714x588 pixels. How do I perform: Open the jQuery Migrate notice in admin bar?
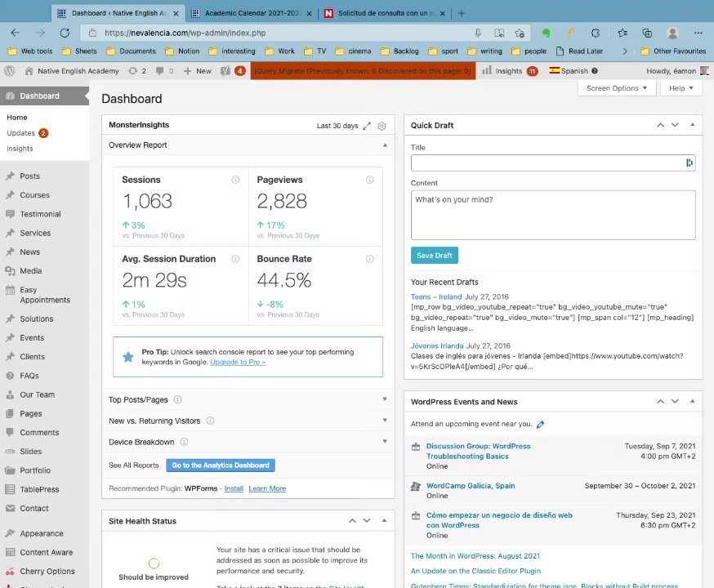point(363,71)
